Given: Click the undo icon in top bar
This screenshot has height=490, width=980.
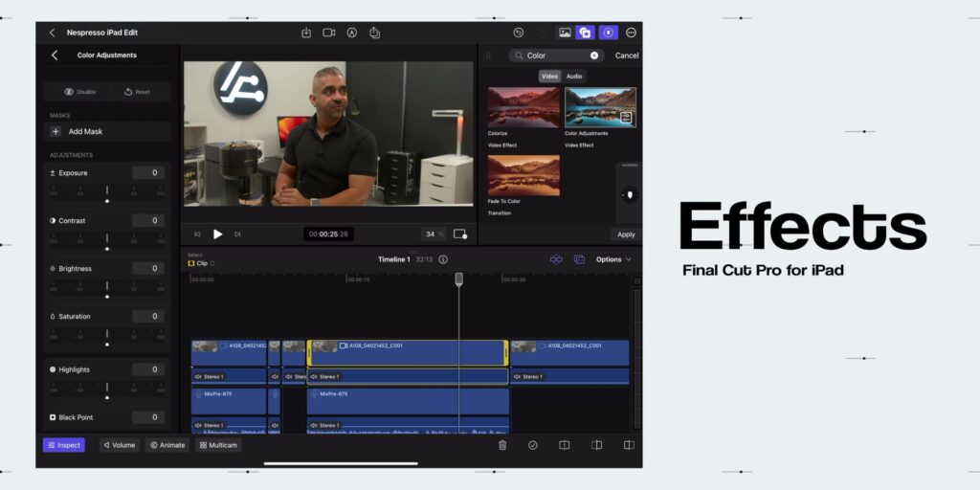Looking at the screenshot, I should 518,33.
